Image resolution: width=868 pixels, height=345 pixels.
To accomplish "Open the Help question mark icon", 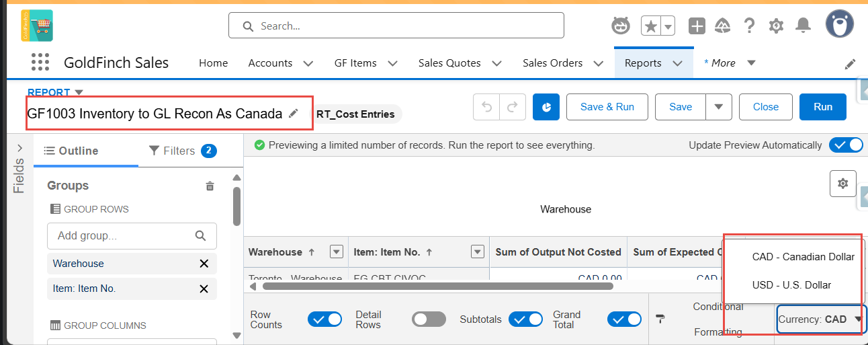I will [750, 26].
